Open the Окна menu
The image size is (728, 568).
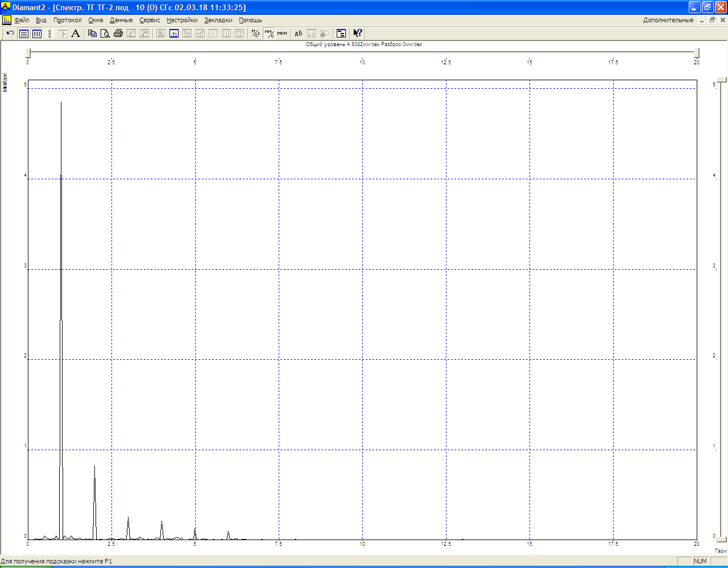(x=96, y=20)
